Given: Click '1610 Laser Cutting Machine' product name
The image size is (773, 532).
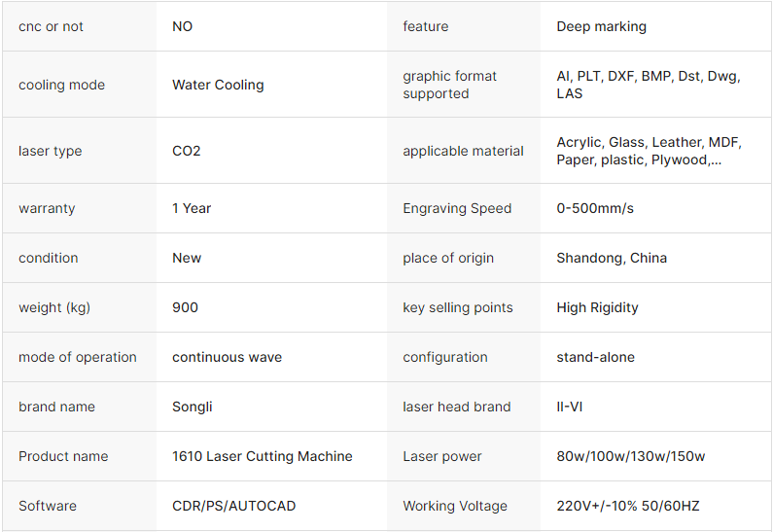Looking at the screenshot, I should tap(262, 456).
